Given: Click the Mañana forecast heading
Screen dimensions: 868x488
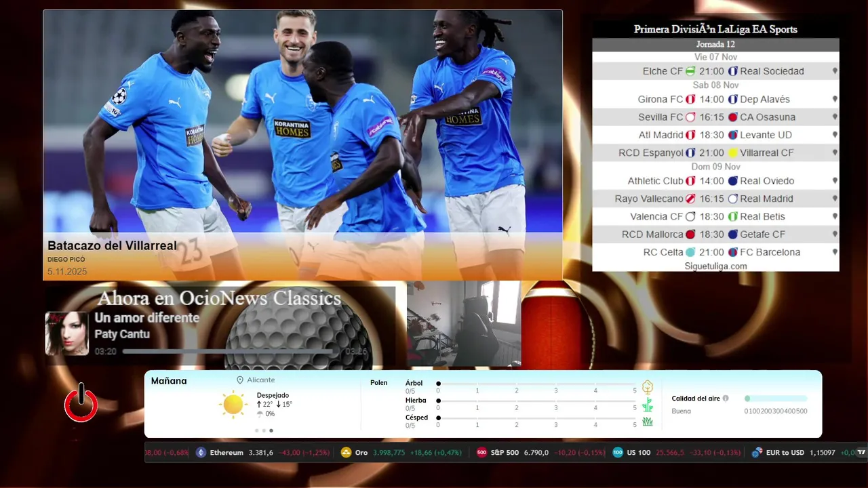Looking at the screenshot, I should click(x=169, y=381).
